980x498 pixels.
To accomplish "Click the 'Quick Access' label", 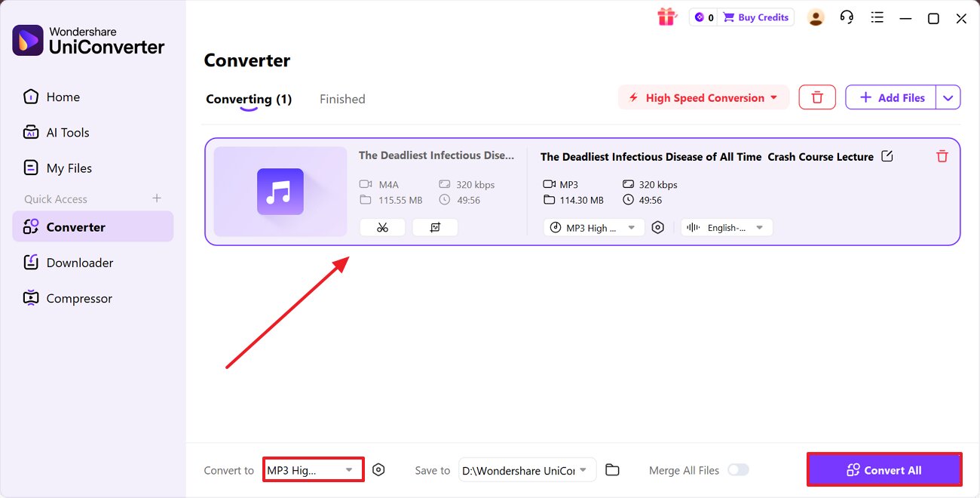I will [x=56, y=199].
